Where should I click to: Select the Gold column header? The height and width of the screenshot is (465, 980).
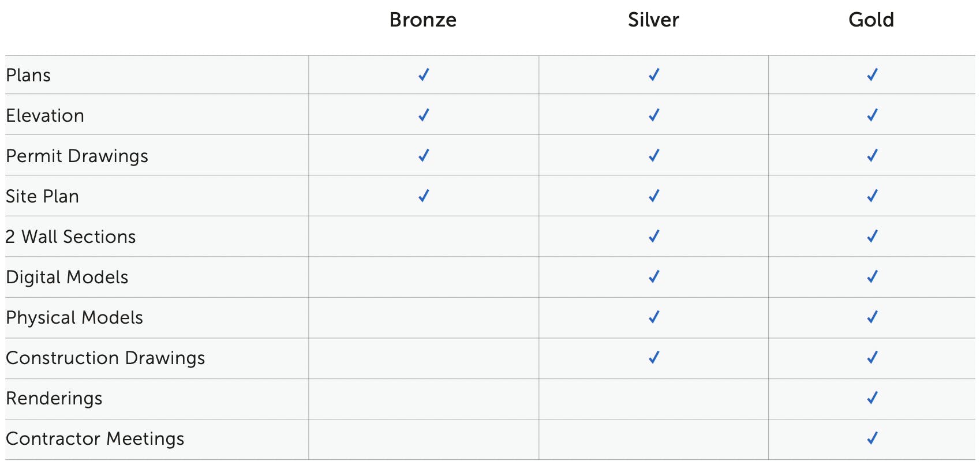pyautogui.click(x=871, y=20)
